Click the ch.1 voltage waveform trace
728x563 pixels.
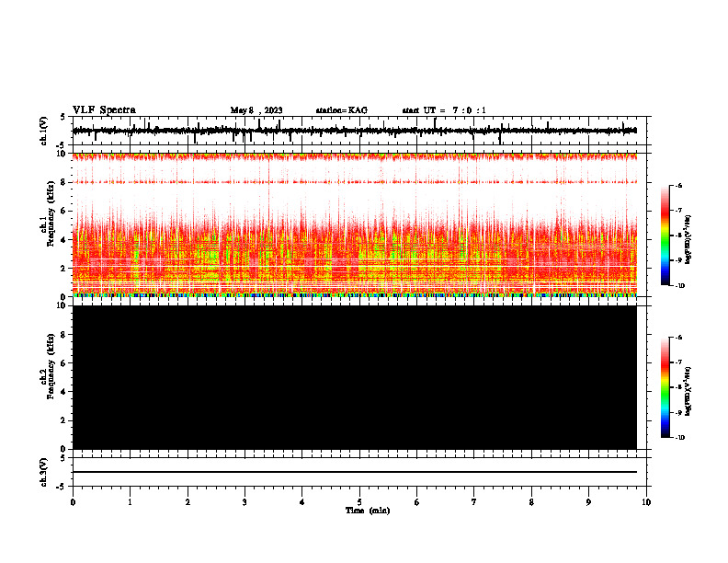pos(354,131)
